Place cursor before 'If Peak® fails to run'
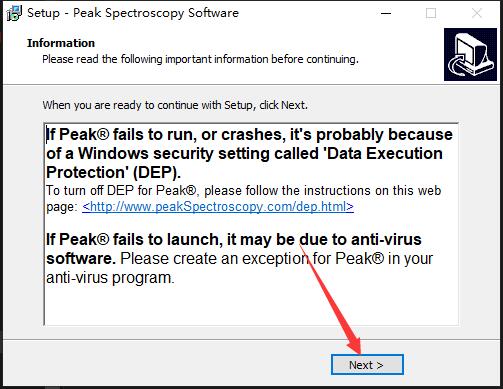The image size is (503, 389). point(46,135)
